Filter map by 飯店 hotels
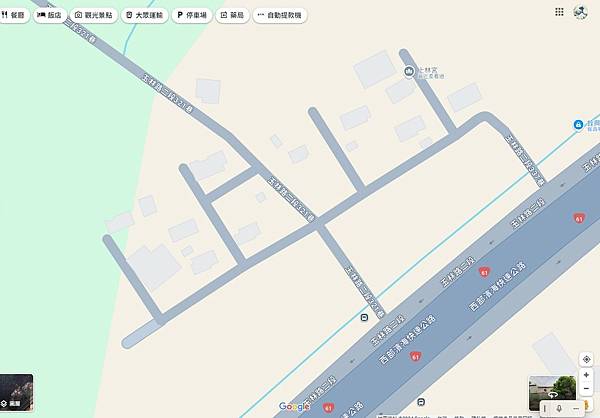The height and width of the screenshot is (418, 600). (50, 15)
